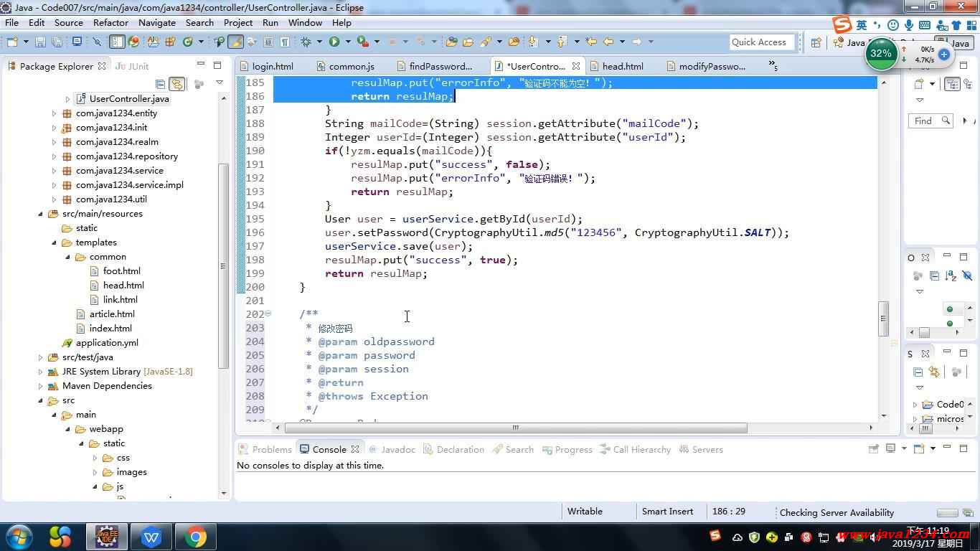Open the Window menu
This screenshot has width=980, height=551.
click(305, 22)
